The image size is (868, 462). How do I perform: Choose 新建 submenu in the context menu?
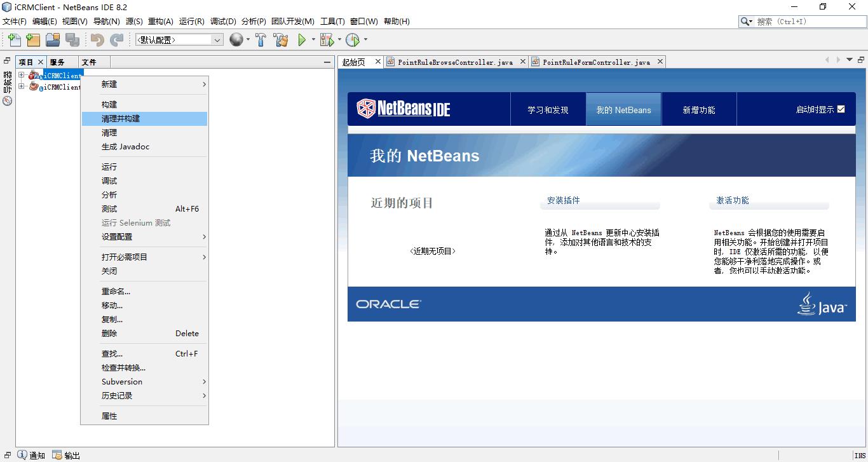[x=144, y=85]
